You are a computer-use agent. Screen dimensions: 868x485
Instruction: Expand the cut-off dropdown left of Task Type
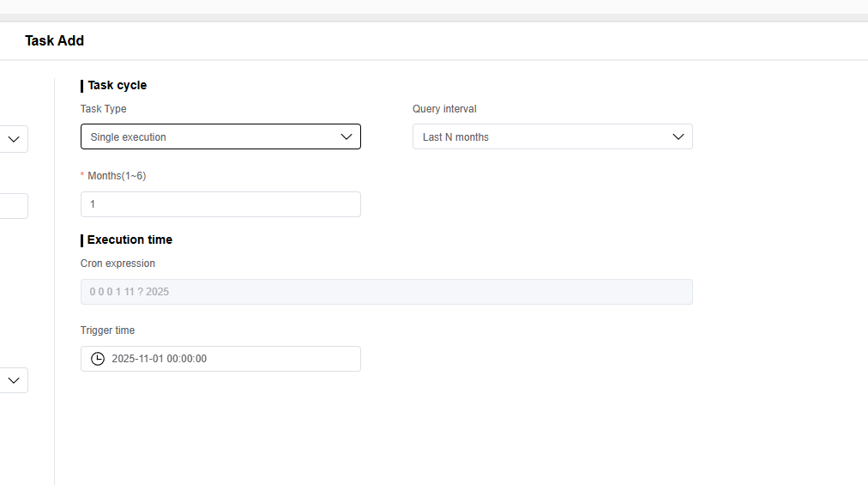14,139
